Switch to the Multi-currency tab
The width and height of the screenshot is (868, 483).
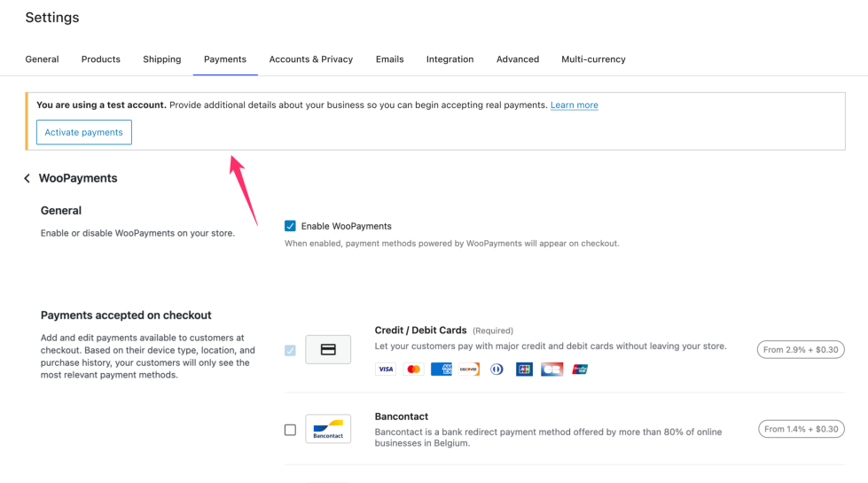593,59
